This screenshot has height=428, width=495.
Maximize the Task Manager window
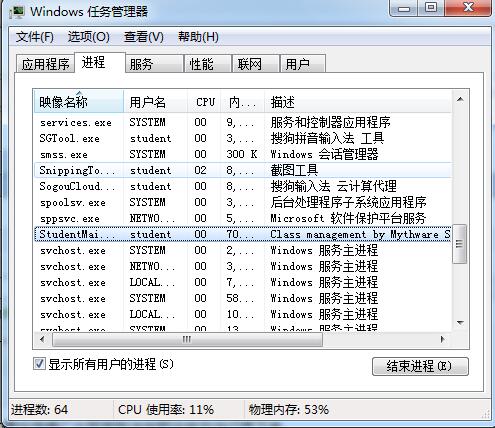[431, 8]
